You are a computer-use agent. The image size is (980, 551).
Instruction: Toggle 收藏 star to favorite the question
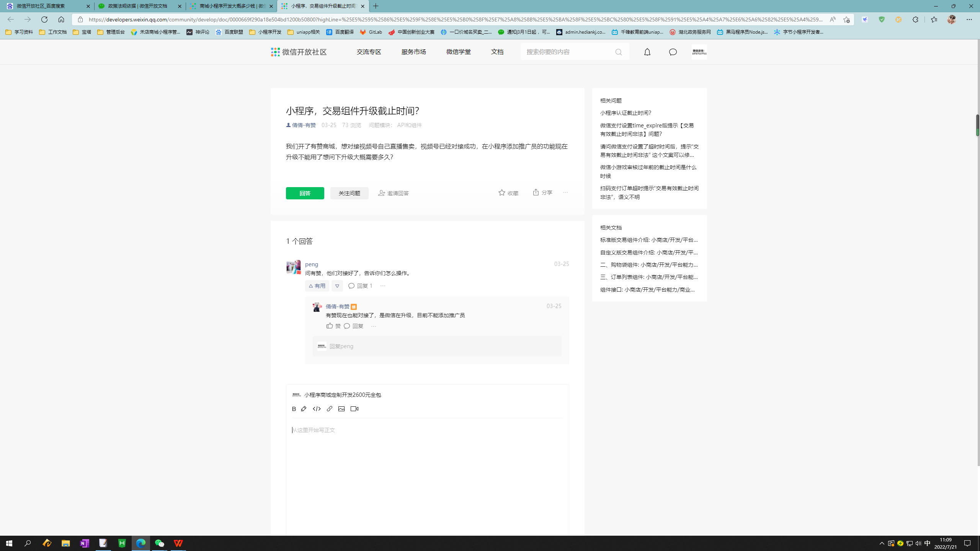point(508,193)
